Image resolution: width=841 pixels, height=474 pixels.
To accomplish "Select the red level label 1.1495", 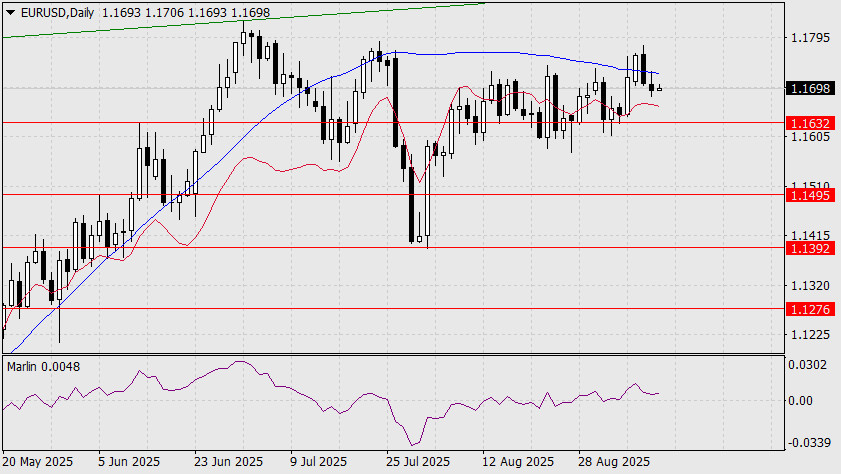I will pyautogui.click(x=810, y=195).
